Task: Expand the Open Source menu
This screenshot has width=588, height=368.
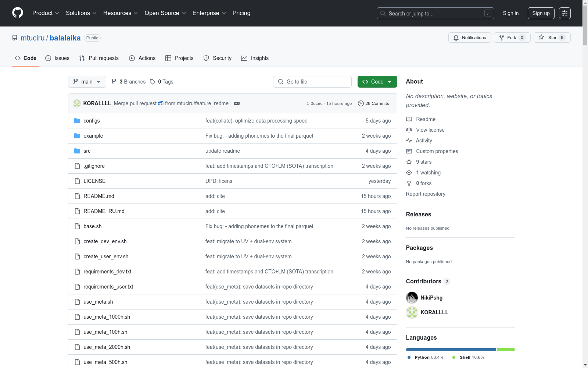Action: pyautogui.click(x=165, y=13)
